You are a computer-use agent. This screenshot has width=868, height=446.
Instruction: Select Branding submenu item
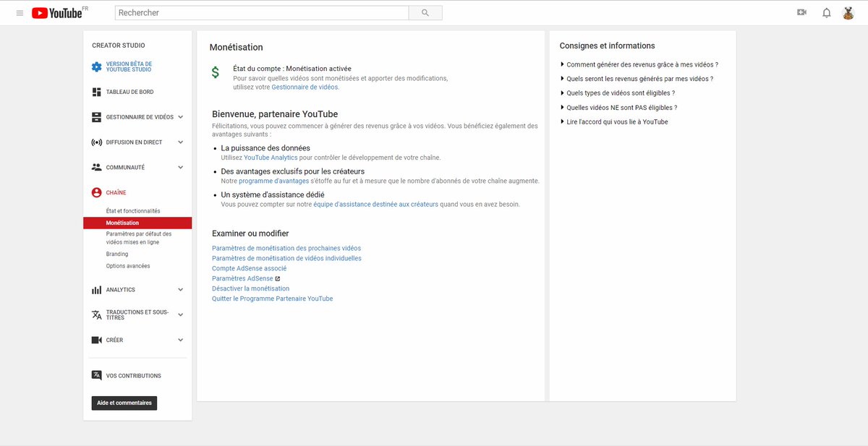tap(117, 254)
